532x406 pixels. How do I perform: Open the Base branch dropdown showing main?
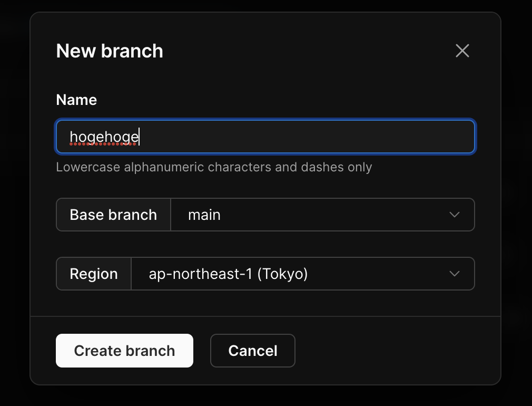(x=322, y=215)
